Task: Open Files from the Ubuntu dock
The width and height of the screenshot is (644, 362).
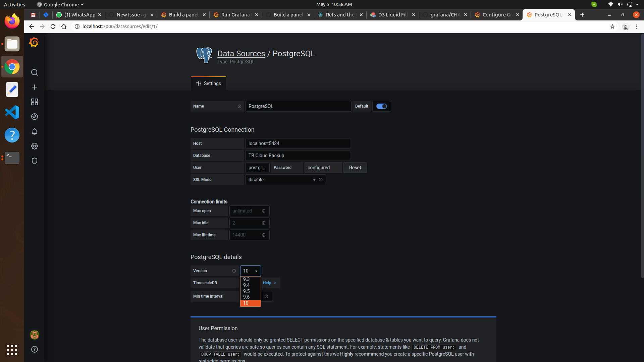Action: pyautogui.click(x=12, y=44)
